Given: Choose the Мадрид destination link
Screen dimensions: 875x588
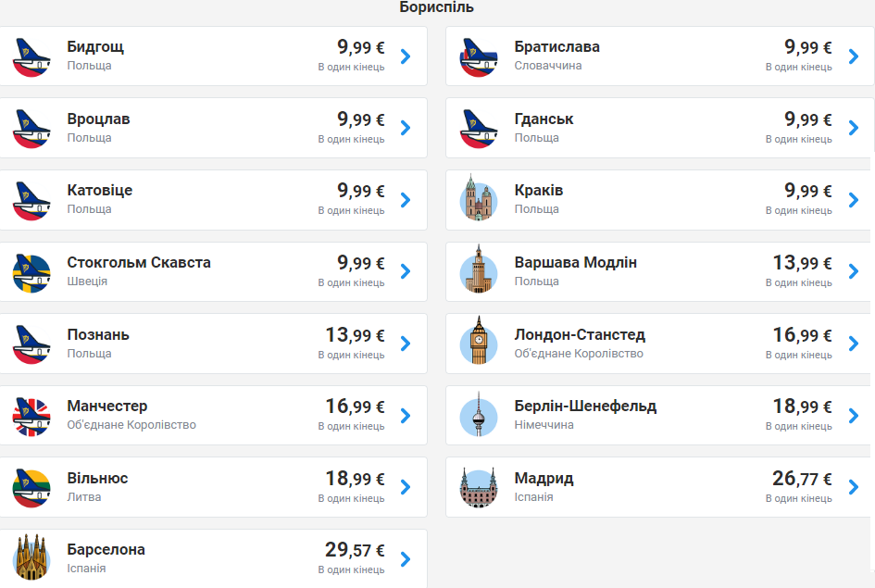Looking at the screenshot, I should click(x=544, y=479).
